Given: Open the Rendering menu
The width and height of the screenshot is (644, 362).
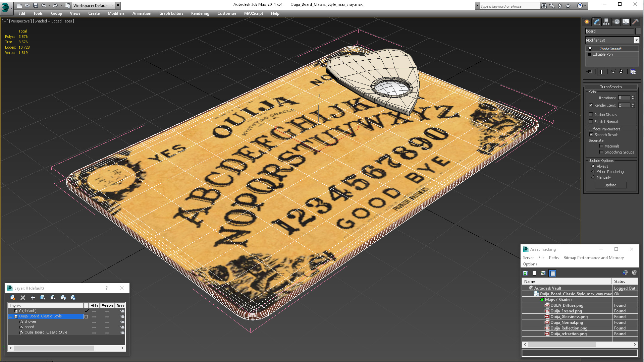Looking at the screenshot, I should [200, 13].
